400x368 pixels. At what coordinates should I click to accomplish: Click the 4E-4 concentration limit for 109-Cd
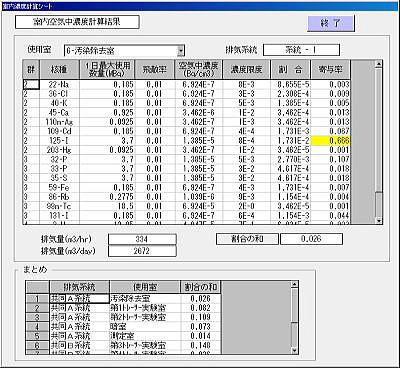246,131
